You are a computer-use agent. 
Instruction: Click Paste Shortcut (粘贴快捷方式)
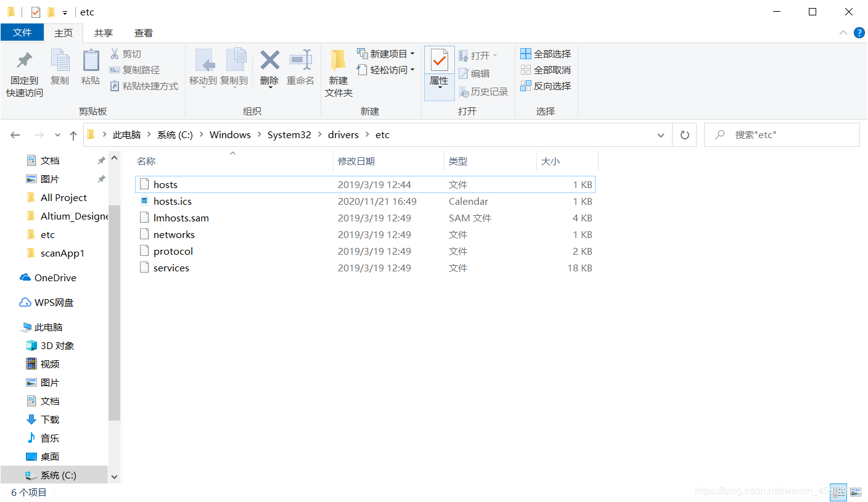point(144,86)
